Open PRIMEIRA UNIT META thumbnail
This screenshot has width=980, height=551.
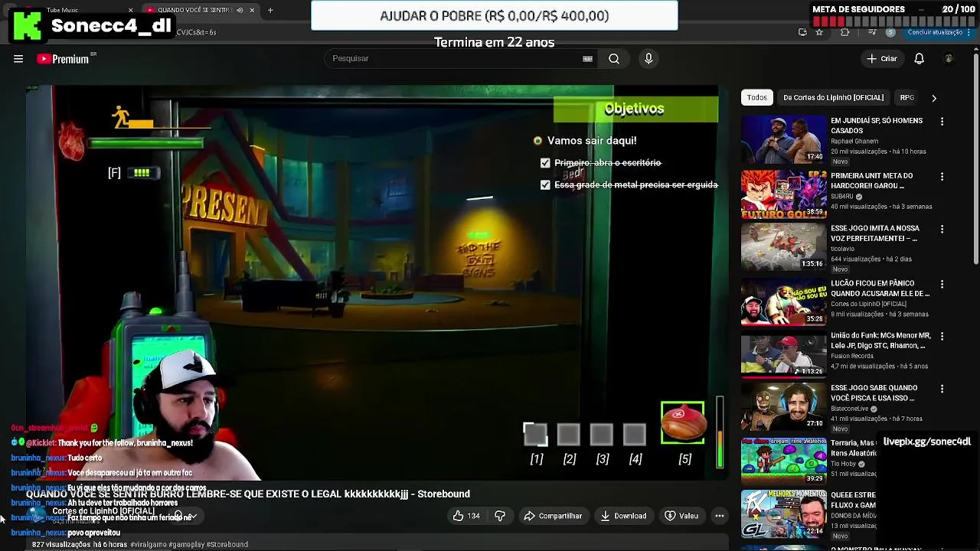pyautogui.click(x=783, y=194)
